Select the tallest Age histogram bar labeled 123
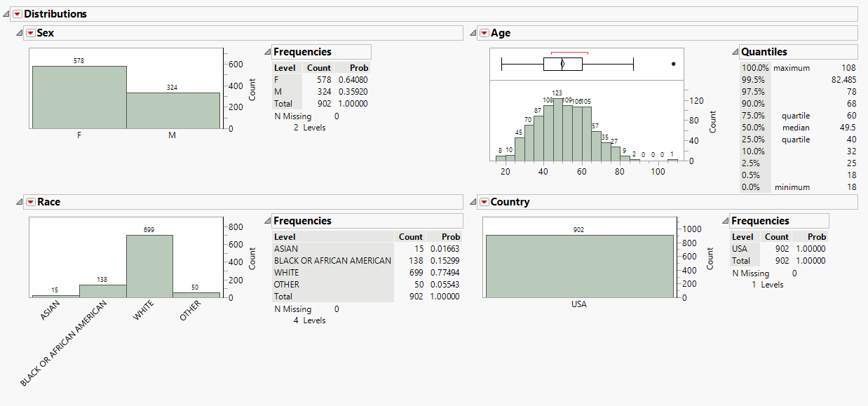The height and width of the screenshot is (406, 868). click(x=557, y=130)
